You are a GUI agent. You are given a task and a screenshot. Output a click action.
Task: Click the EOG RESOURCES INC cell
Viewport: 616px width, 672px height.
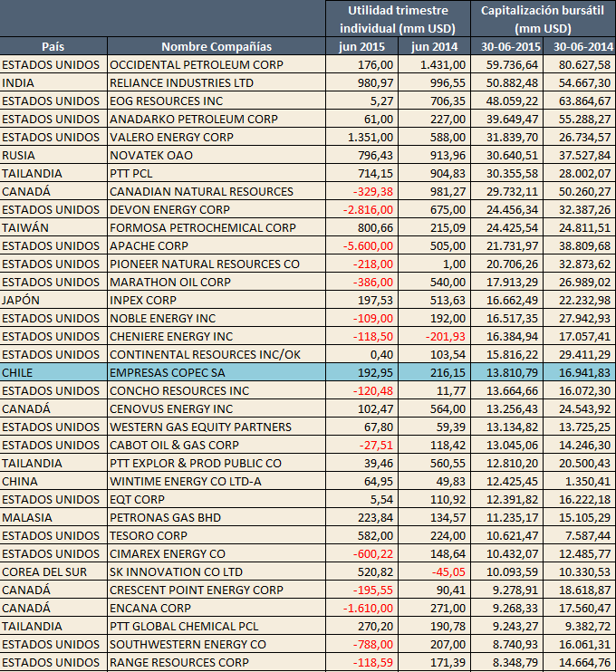[x=217, y=101]
